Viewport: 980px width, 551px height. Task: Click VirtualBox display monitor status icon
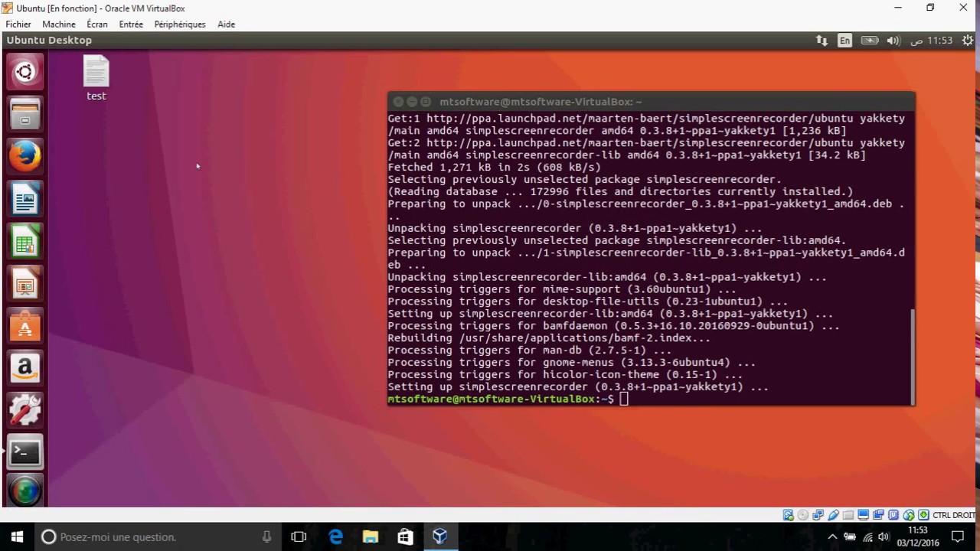tap(863, 515)
